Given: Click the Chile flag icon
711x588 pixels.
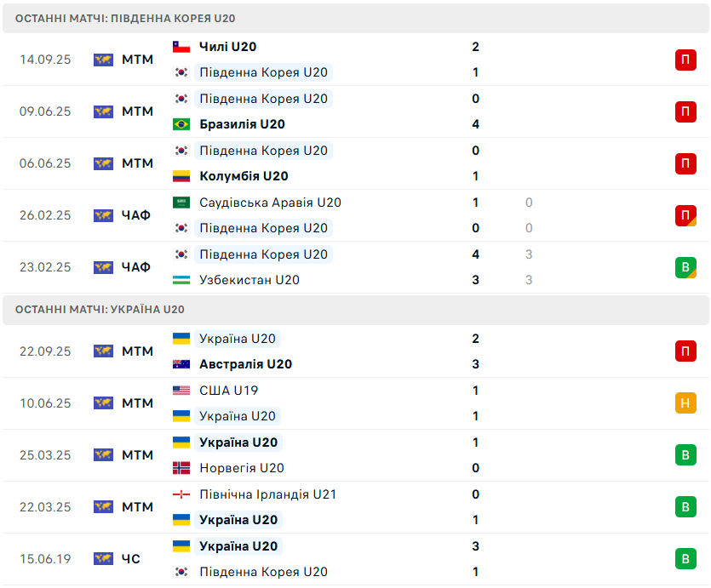Looking at the screenshot, I should 181,47.
